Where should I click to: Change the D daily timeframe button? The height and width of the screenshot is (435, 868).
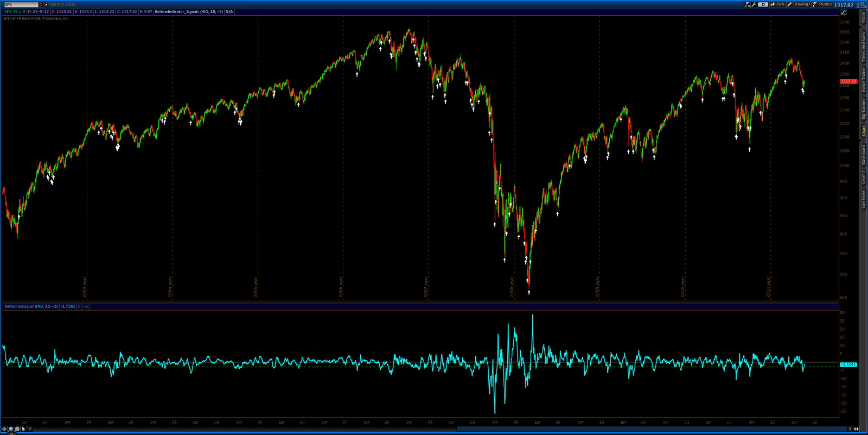click(763, 4)
